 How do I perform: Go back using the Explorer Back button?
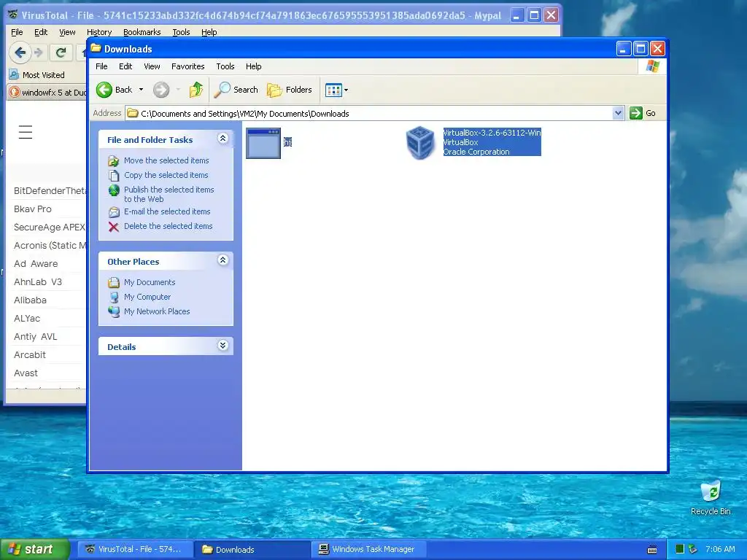coord(115,90)
